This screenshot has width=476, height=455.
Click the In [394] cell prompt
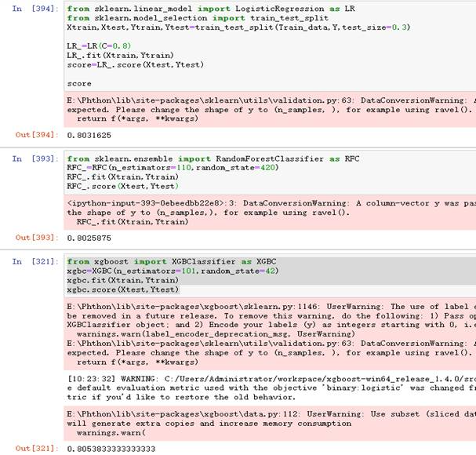(x=35, y=9)
